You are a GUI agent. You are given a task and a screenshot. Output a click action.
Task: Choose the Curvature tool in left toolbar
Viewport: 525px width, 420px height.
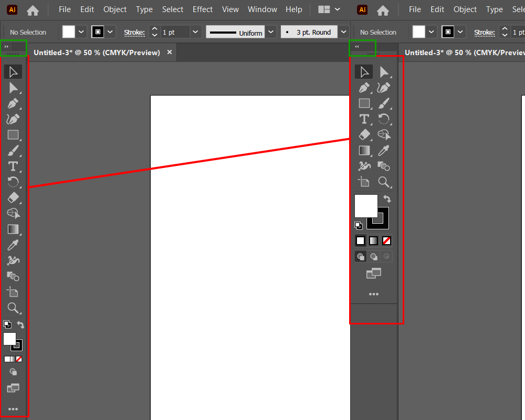pyautogui.click(x=13, y=119)
